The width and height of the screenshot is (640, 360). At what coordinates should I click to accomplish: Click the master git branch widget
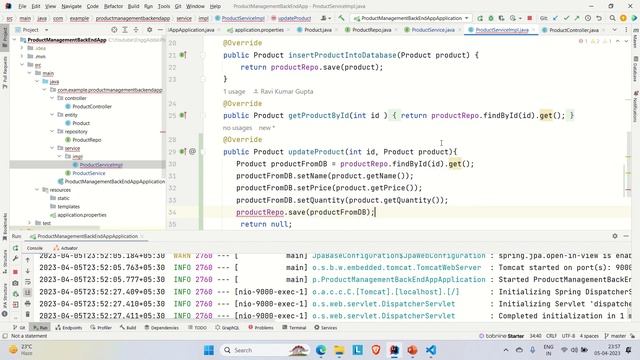(x=615, y=336)
